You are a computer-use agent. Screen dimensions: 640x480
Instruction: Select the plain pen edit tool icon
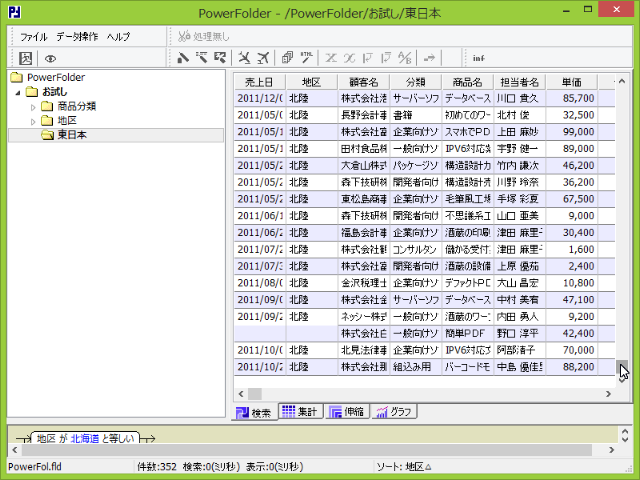coord(183,58)
